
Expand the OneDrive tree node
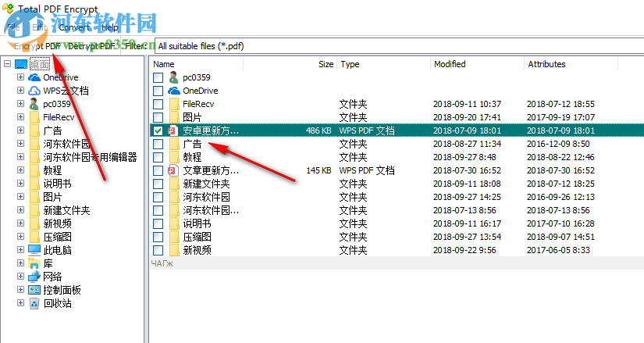point(20,77)
